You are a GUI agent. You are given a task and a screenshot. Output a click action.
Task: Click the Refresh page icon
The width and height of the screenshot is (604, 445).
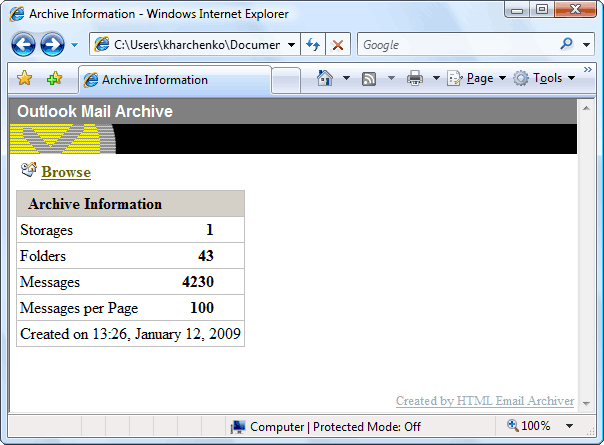point(313,45)
